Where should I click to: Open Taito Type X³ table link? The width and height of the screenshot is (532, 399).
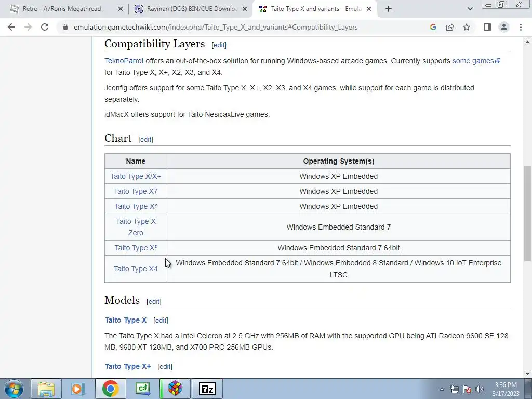tap(136, 248)
